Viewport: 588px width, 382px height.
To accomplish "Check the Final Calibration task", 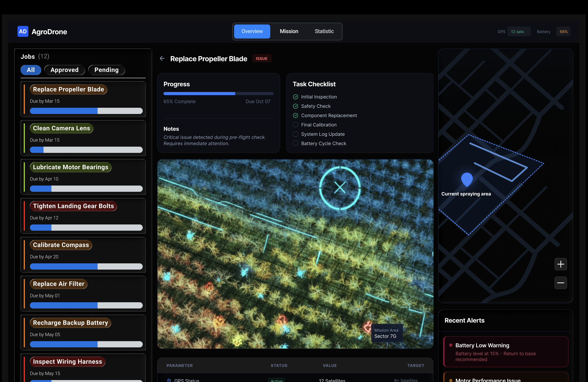I will (x=296, y=125).
